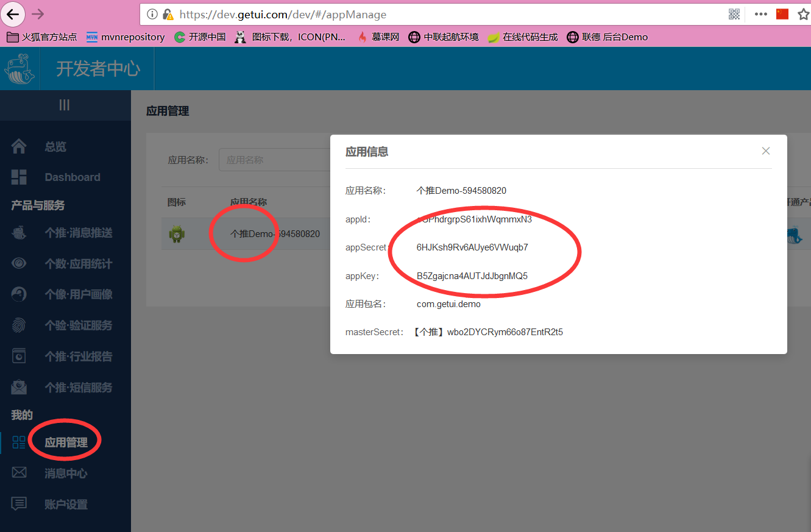Click the appSecret value 6HJKsh9Rv6AUye6VWuqb7
Viewport: 811px width, 532px height.
(472, 247)
